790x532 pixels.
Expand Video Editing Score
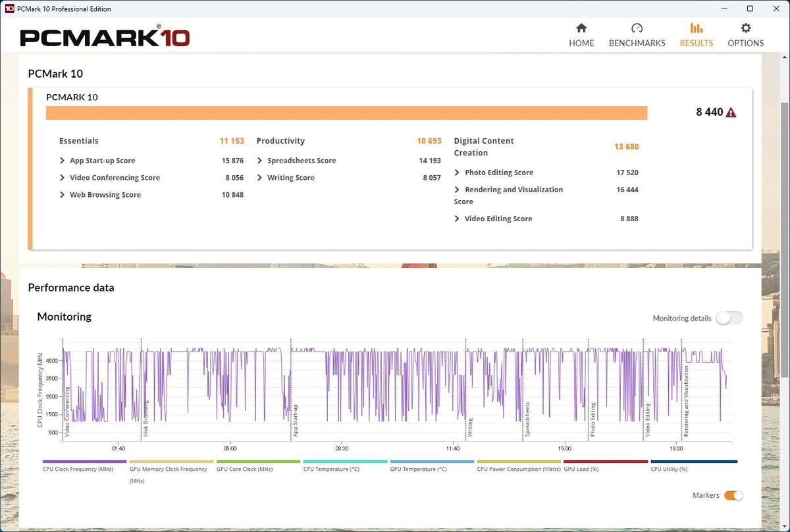[457, 219]
